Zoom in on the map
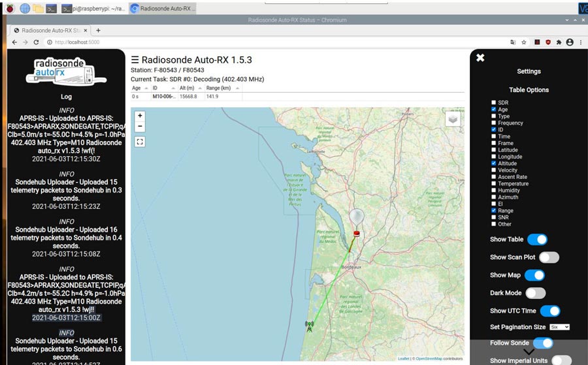 pyautogui.click(x=140, y=116)
